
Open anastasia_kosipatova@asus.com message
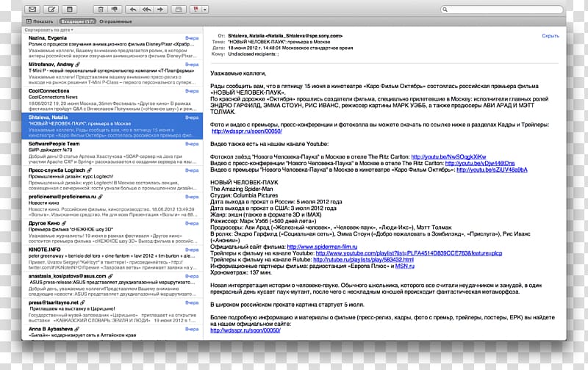pyautogui.click(x=112, y=285)
